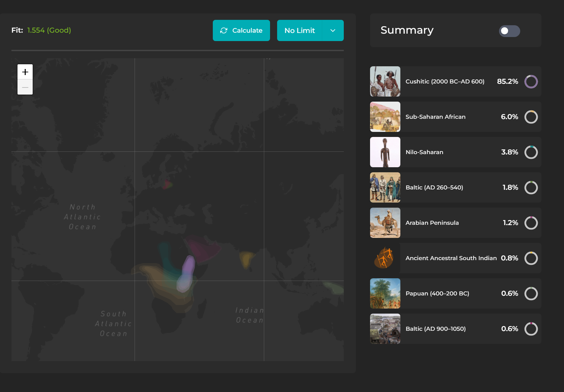564x392 pixels.
Task: Select the Baltic (AD 260–540) entry
Action: 434,187
